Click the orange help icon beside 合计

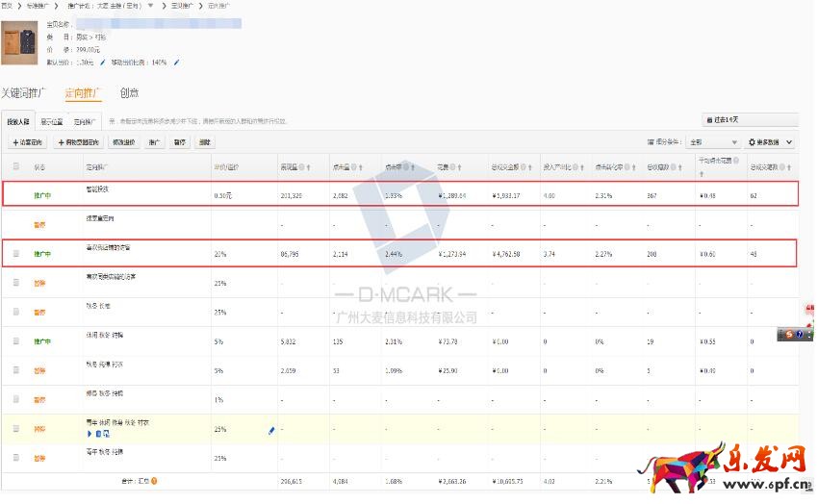[154, 480]
